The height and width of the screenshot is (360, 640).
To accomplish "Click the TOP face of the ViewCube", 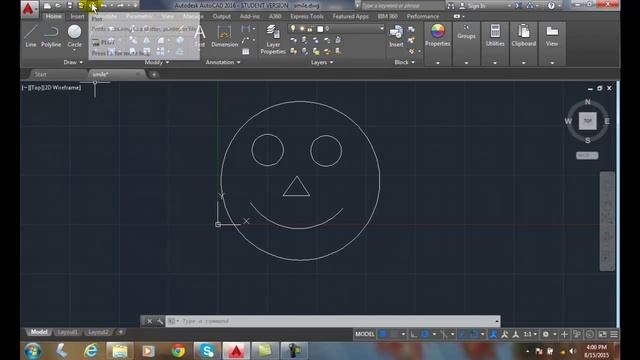I will [588, 121].
